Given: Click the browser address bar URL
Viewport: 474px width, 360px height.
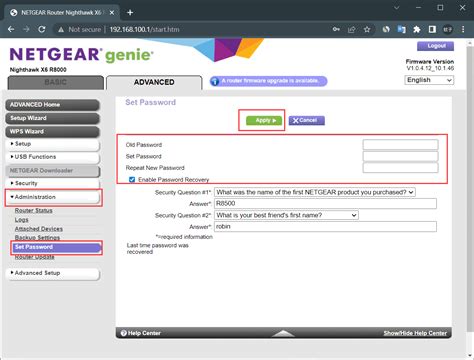Looking at the screenshot, I should coord(144,30).
